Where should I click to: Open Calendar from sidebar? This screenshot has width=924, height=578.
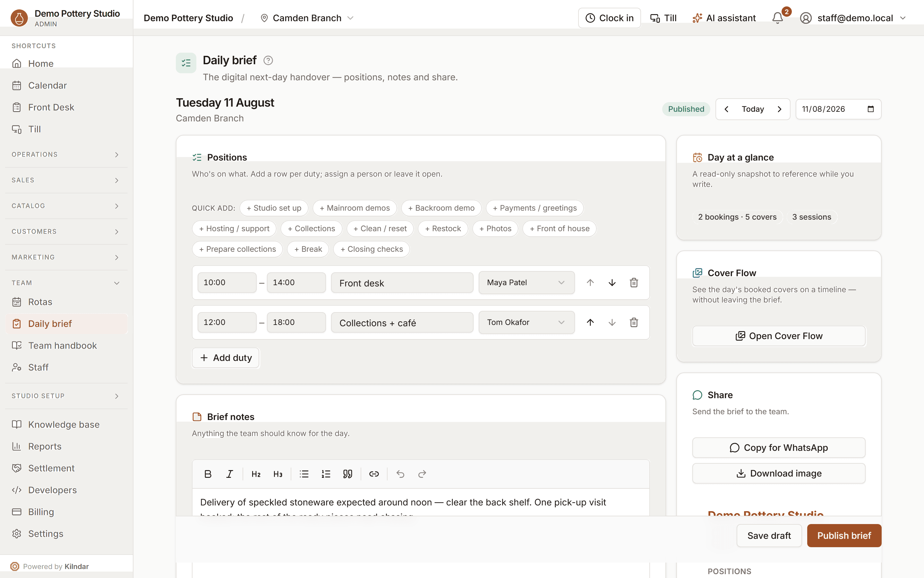coord(66,85)
